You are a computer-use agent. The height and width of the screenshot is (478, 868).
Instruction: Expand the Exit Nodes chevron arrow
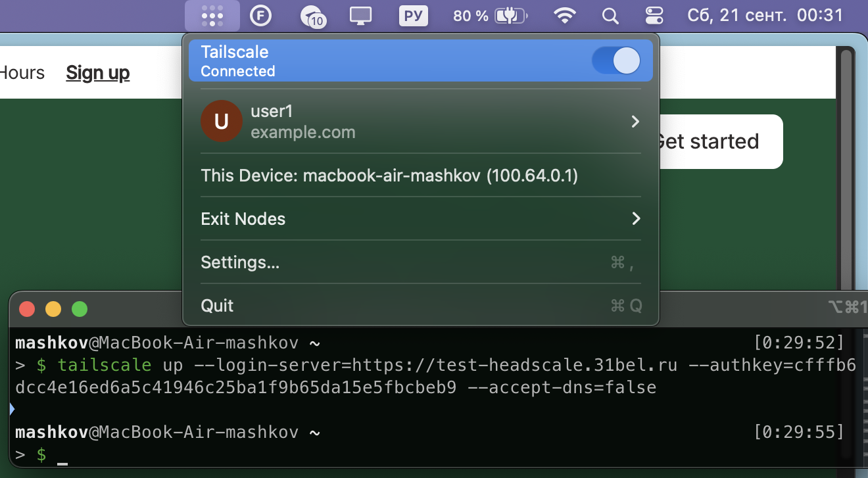point(636,218)
